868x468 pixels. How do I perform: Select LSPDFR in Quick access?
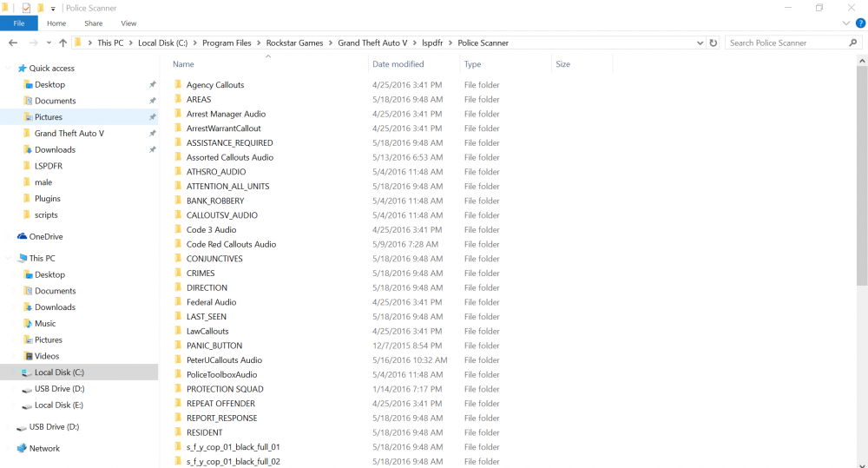coord(48,166)
